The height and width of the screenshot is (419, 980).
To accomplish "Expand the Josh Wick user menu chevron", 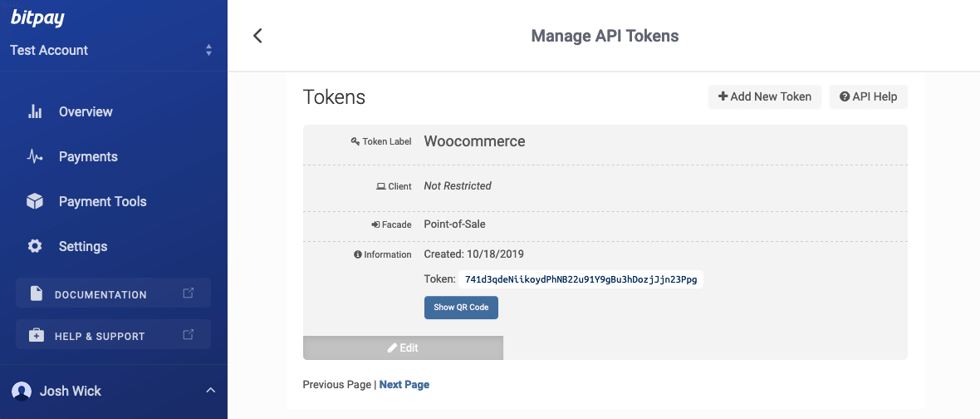I will coord(210,391).
